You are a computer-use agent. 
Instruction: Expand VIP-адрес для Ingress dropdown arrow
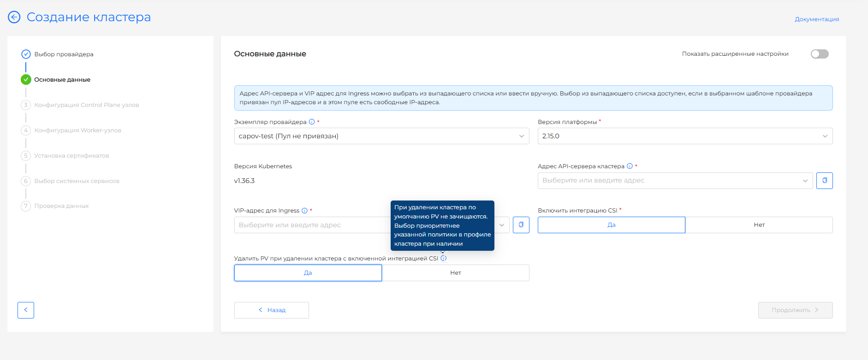click(502, 225)
